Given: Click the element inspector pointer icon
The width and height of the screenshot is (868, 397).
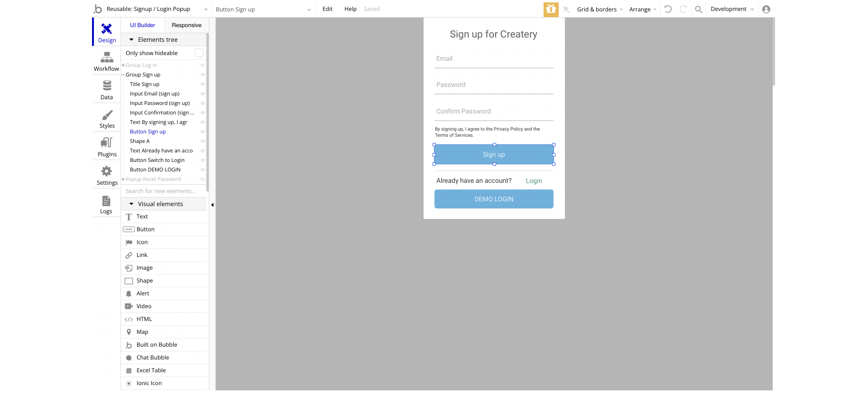Looking at the screenshot, I should point(566,9).
